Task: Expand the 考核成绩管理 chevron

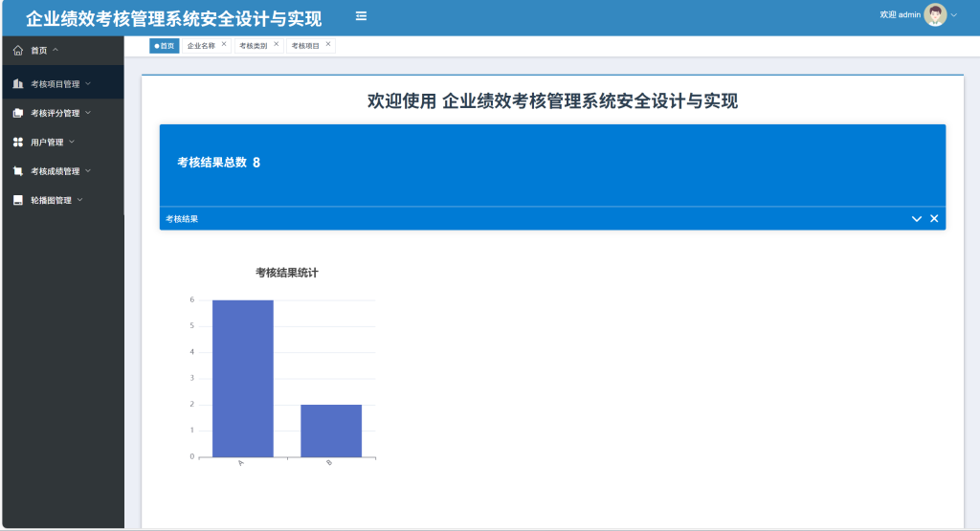Action: click(88, 171)
